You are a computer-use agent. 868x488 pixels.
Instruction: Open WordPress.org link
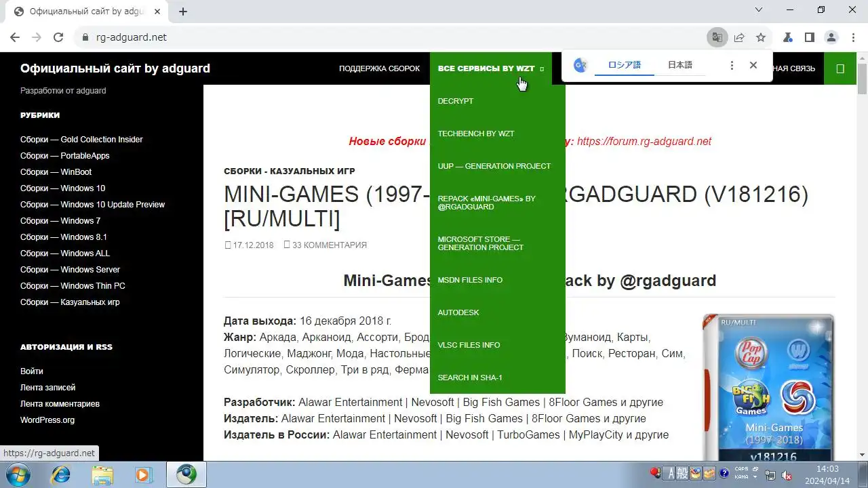point(47,420)
